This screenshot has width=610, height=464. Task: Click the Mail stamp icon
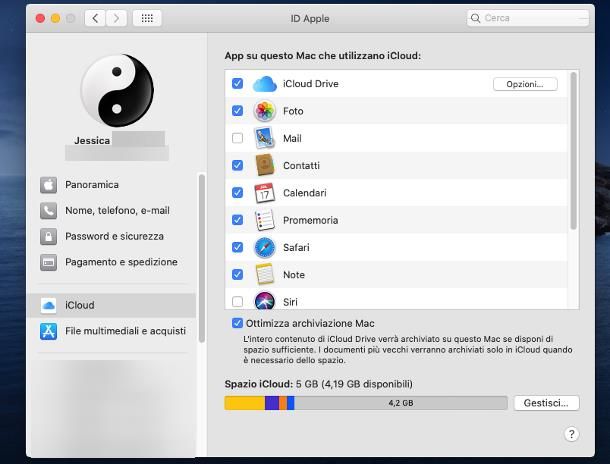(265, 138)
